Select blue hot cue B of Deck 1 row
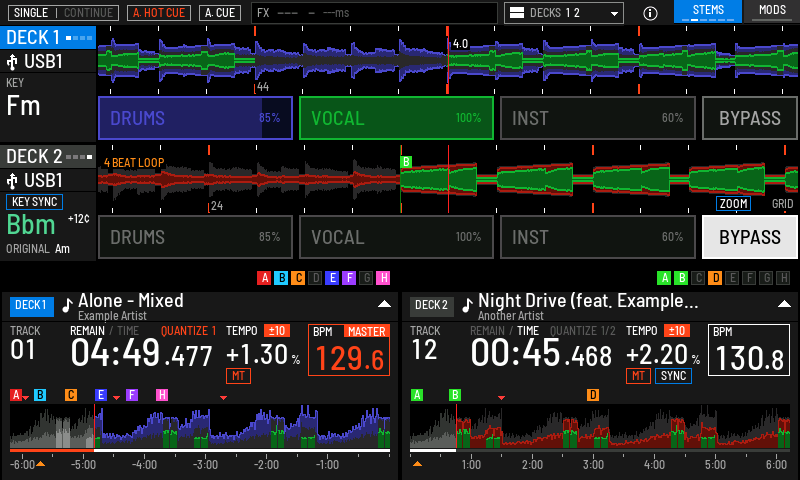800x480 pixels. (281, 278)
